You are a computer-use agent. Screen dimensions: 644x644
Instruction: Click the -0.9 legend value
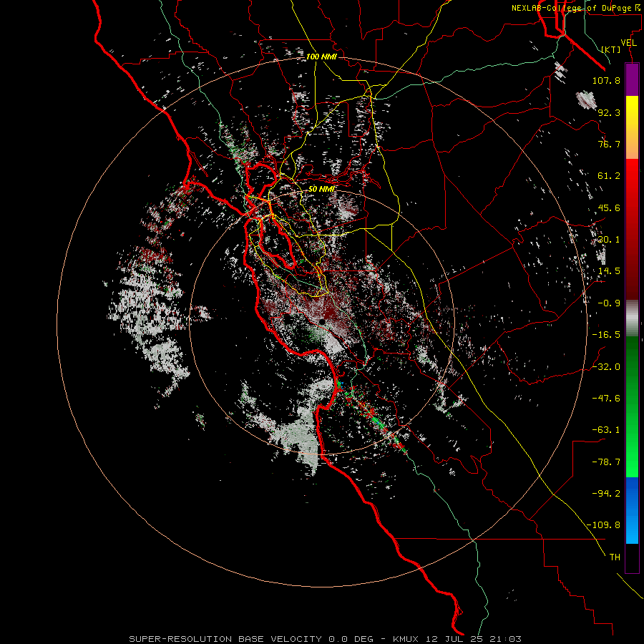(x=609, y=303)
